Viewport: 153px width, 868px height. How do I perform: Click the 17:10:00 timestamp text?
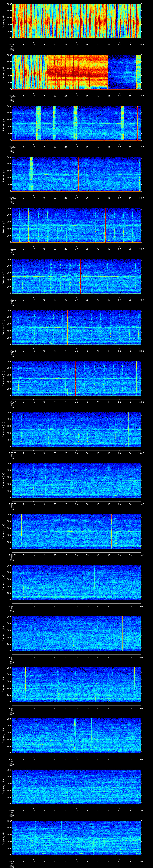(x=12, y=504)
